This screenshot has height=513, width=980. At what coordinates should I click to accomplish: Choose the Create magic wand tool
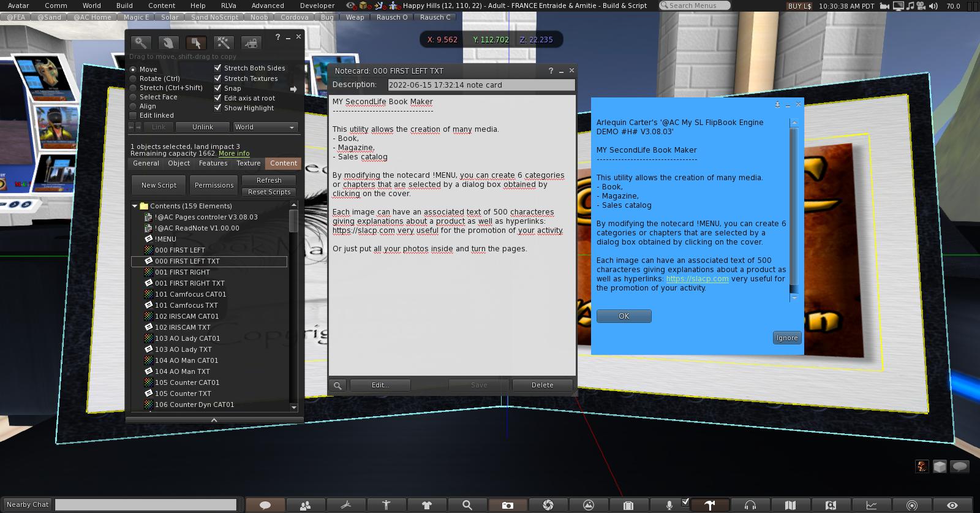click(x=223, y=42)
